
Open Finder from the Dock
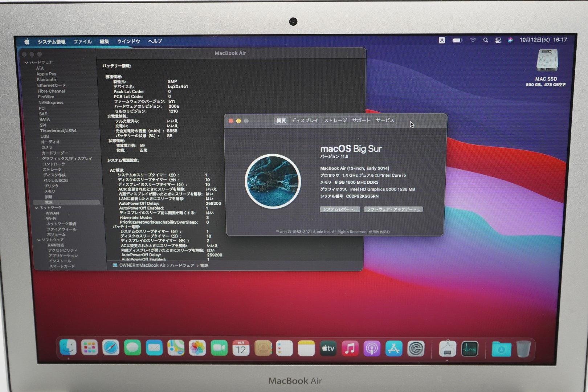click(68, 348)
